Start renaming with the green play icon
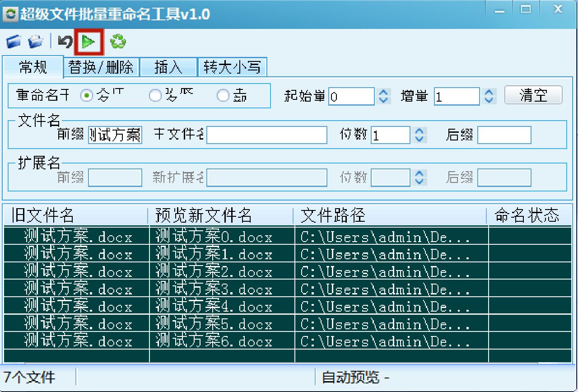This screenshot has height=392, width=578. point(89,41)
